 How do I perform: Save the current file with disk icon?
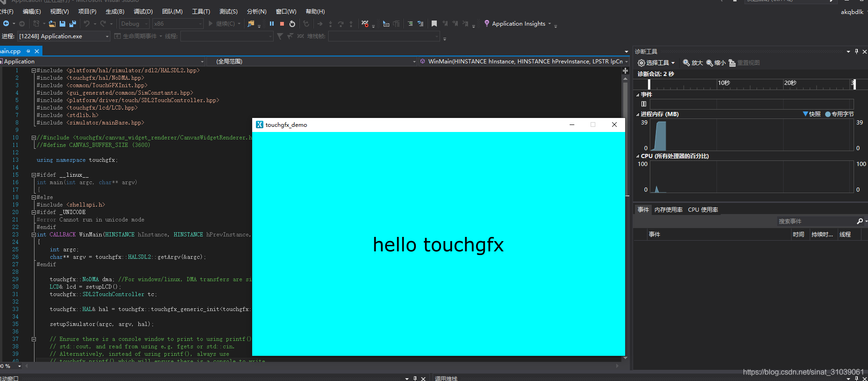click(62, 23)
